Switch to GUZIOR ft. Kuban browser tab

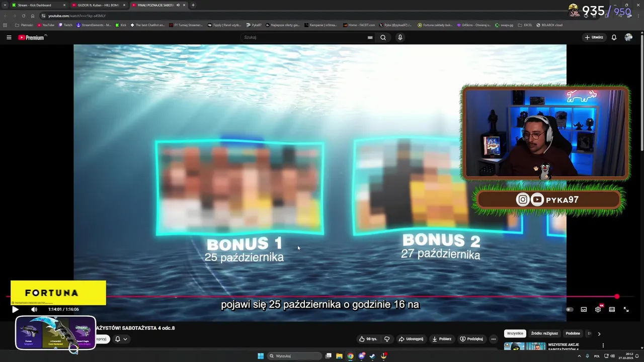pos(98,5)
